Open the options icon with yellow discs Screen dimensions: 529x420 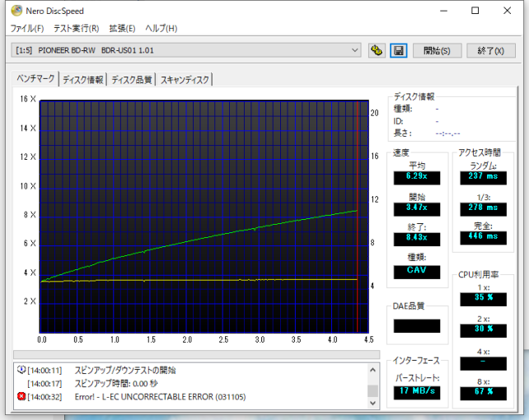(377, 50)
